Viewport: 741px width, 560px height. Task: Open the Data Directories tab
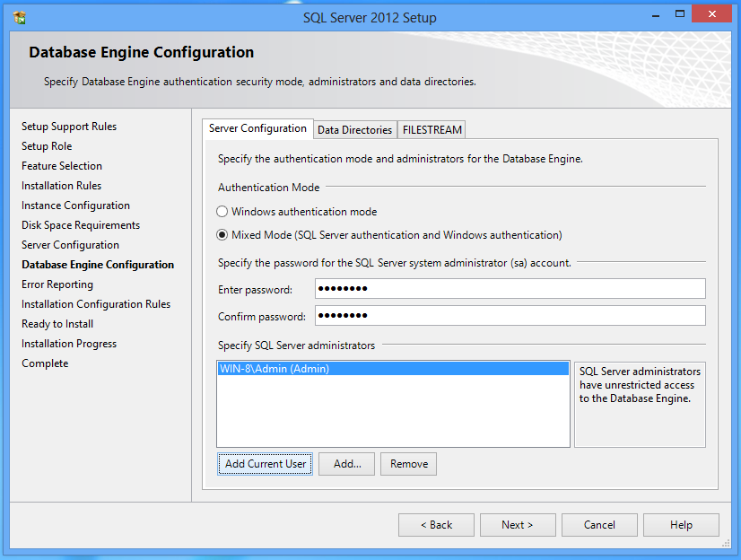pyautogui.click(x=355, y=130)
